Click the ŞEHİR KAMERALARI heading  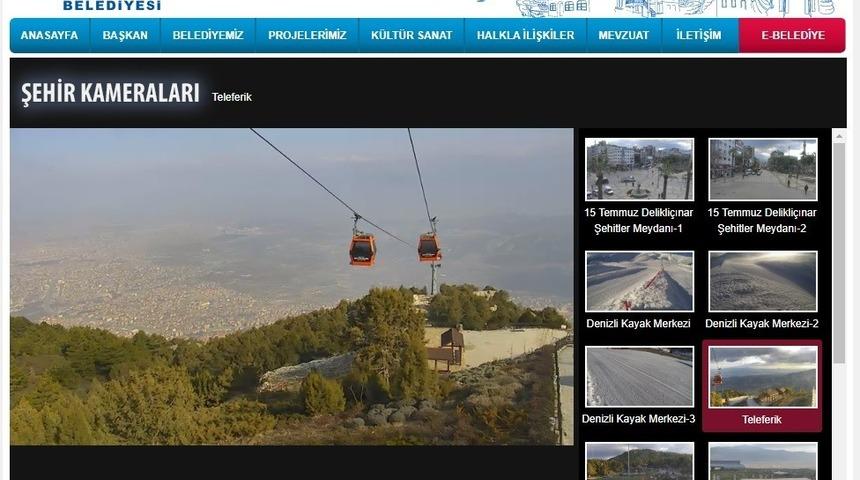(x=110, y=93)
